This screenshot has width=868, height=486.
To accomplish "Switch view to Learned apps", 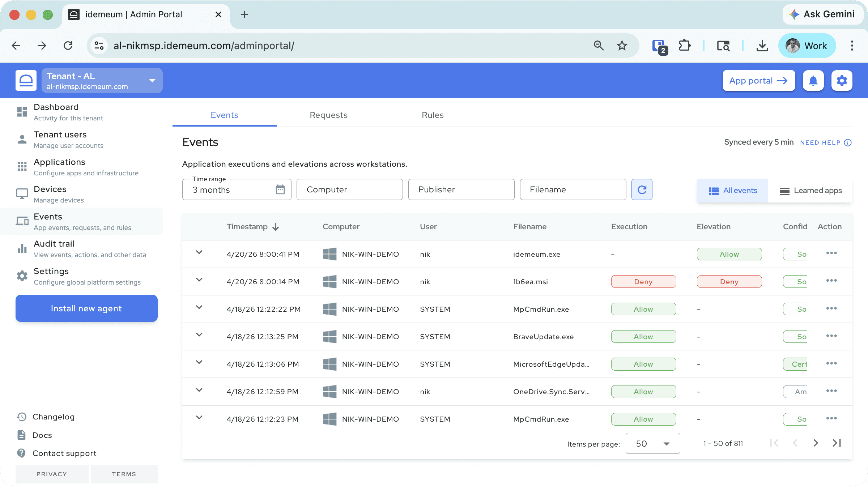I will coord(810,191).
